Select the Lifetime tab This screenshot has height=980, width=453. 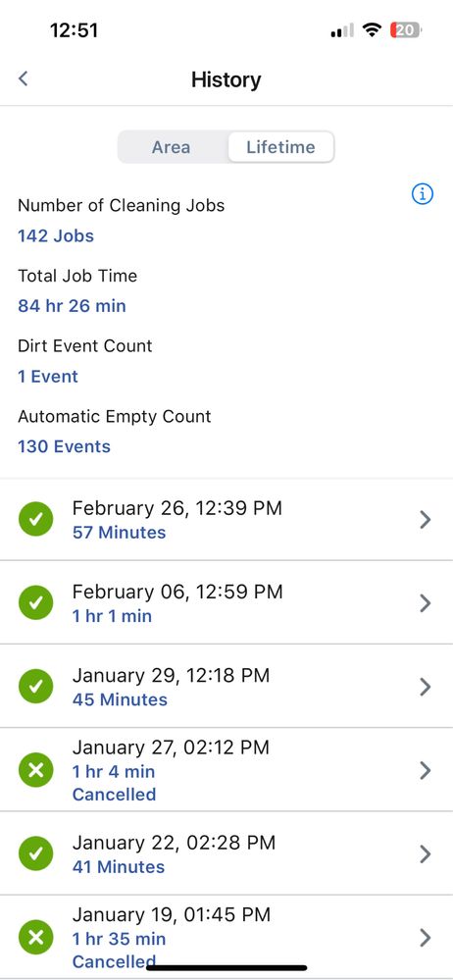pyautogui.click(x=280, y=147)
